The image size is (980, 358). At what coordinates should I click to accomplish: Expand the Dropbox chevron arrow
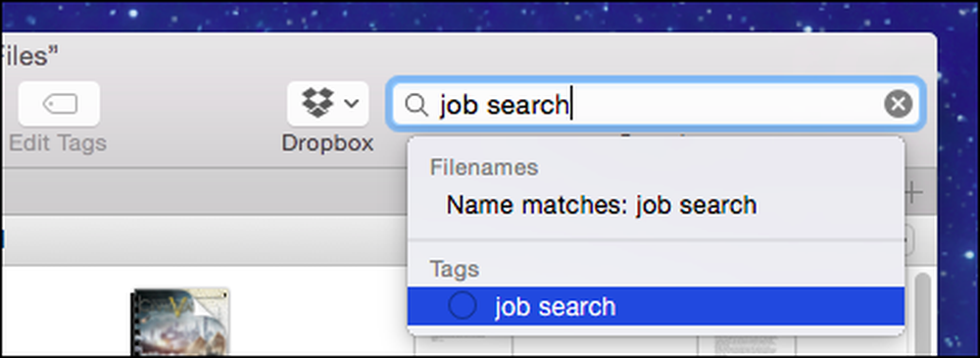click(351, 103)
